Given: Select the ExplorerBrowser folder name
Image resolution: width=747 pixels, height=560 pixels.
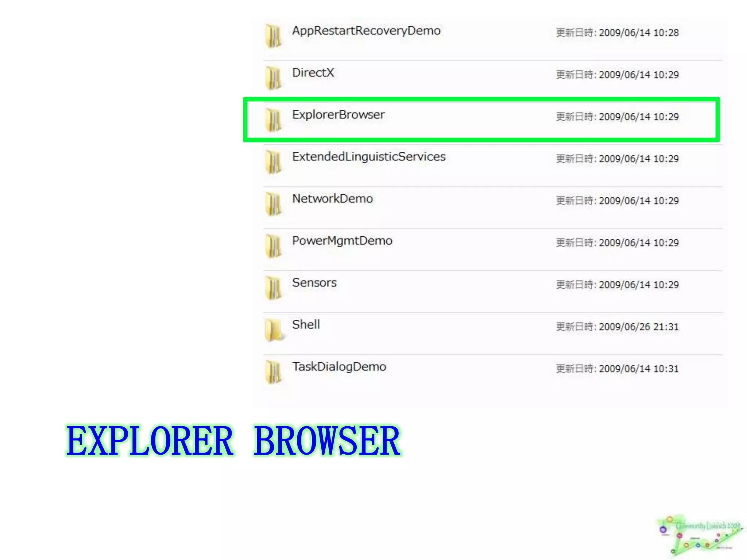Looking at the screenshot, I should coord(338,114).
